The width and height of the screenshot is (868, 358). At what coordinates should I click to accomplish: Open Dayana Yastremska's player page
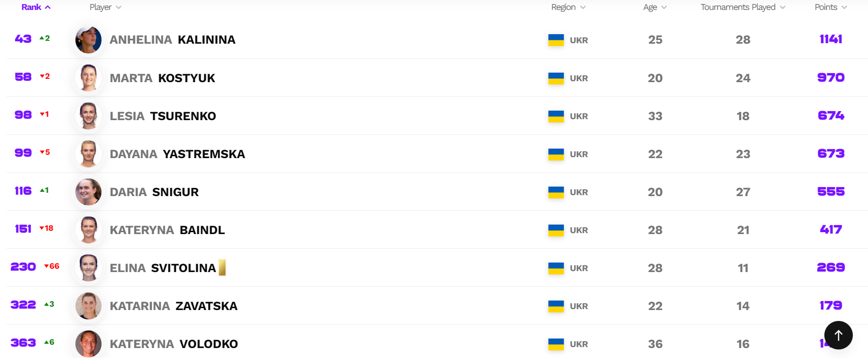point(177,154)
